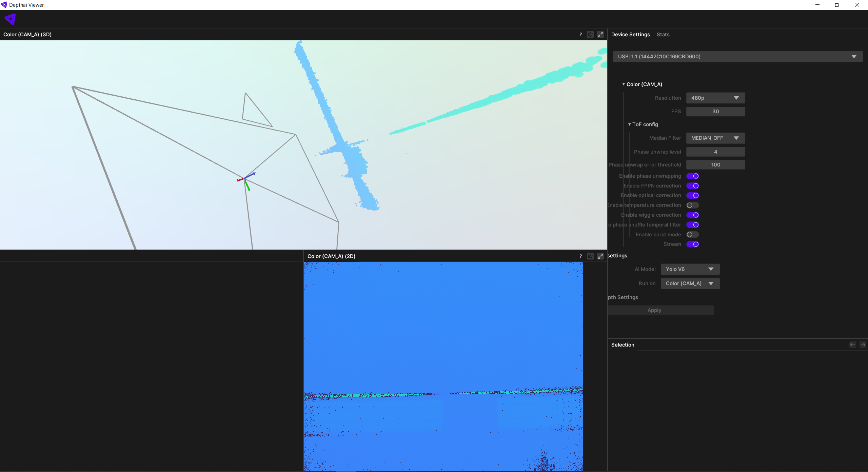The height and width of the screenshot is (472, 868).
Task: Open the Median Filter dropdown
Action: (x=715, y=138)
